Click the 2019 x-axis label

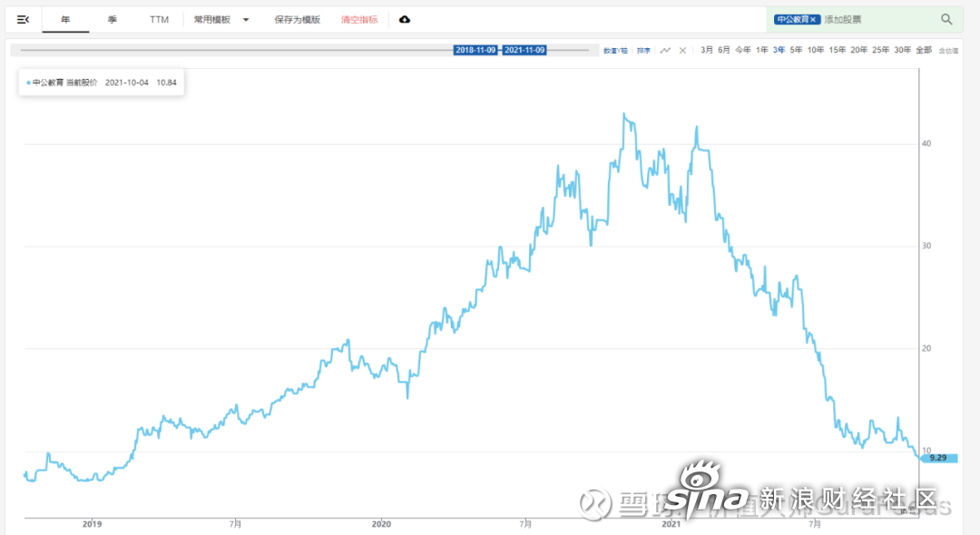pos(92,524)
